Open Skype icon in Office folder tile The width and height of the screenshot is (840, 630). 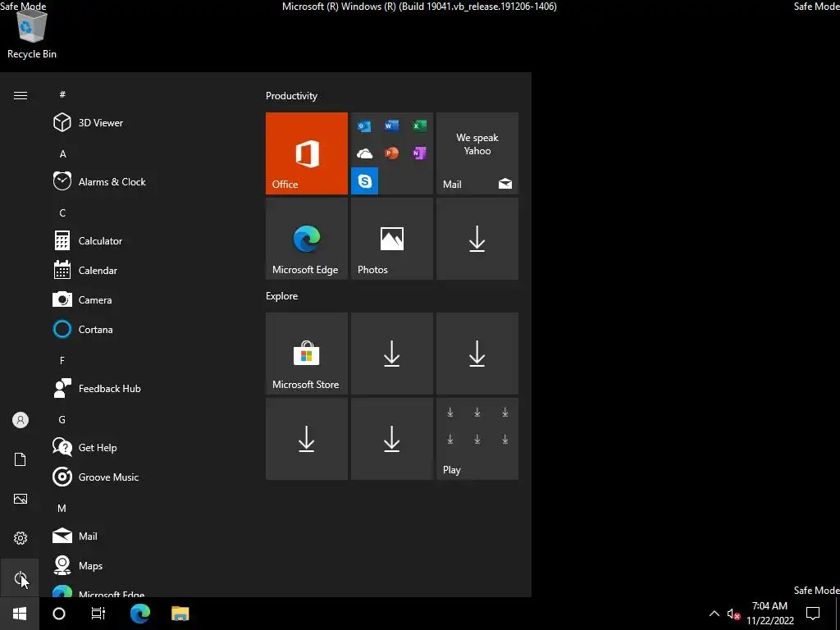tap(364, 181)
